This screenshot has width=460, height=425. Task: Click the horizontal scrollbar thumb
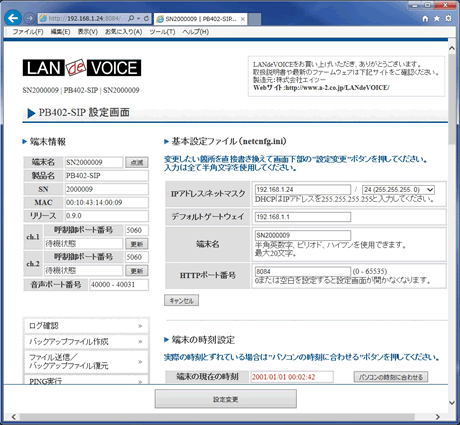[217, 417]
